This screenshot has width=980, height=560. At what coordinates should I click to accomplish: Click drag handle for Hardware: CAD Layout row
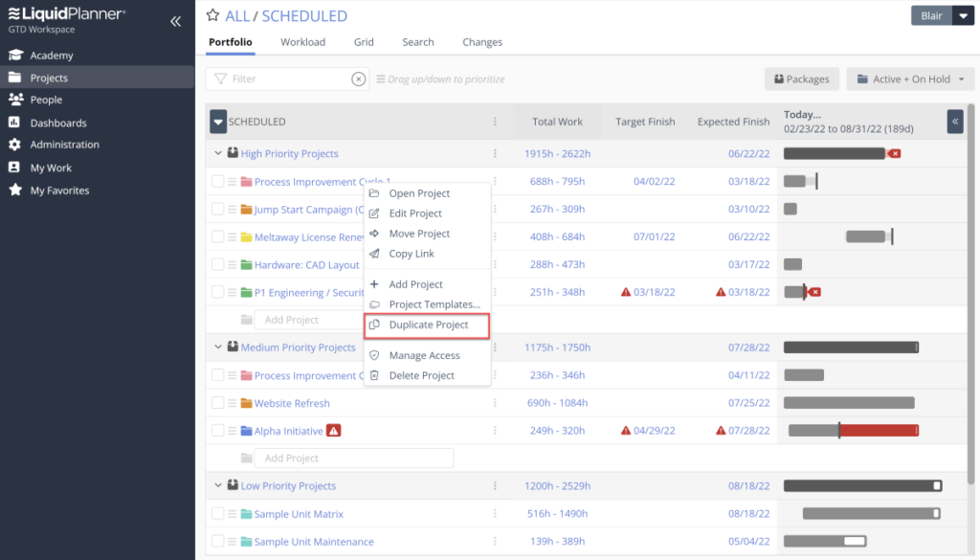[232, 264]
